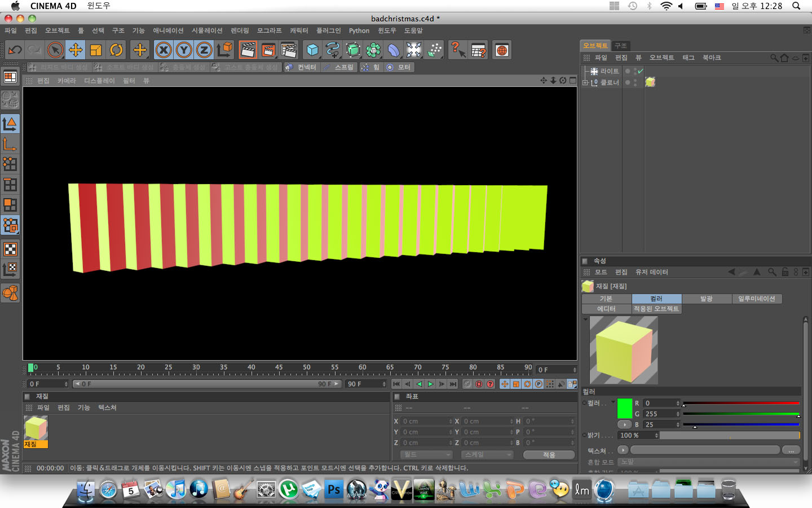This screenshot has width=812, height=508.
Task: Click the 모터 dynamics button
Action: point(399,67)
